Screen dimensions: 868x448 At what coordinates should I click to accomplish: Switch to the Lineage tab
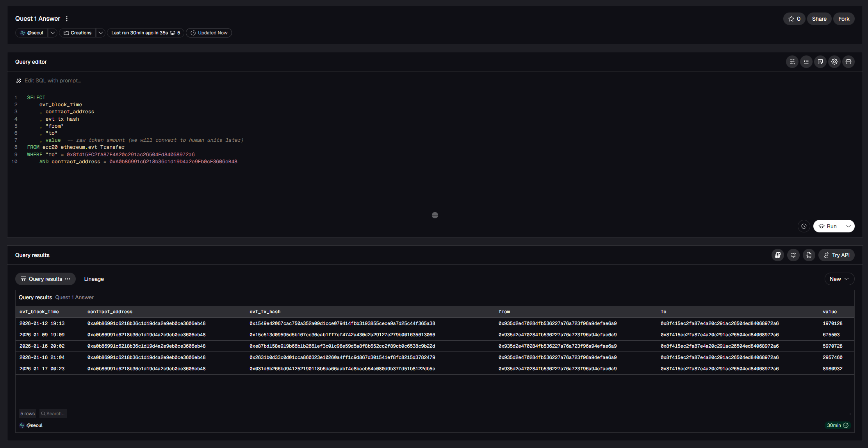coord(94,279)
